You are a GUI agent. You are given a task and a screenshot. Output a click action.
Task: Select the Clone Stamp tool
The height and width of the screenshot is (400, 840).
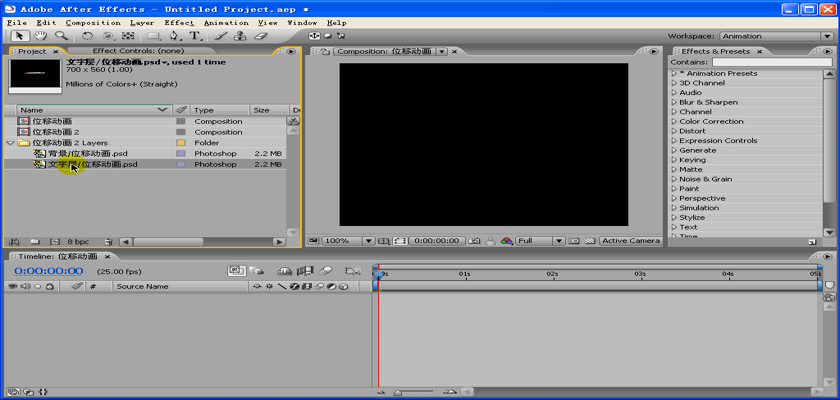tap(240, 36)
